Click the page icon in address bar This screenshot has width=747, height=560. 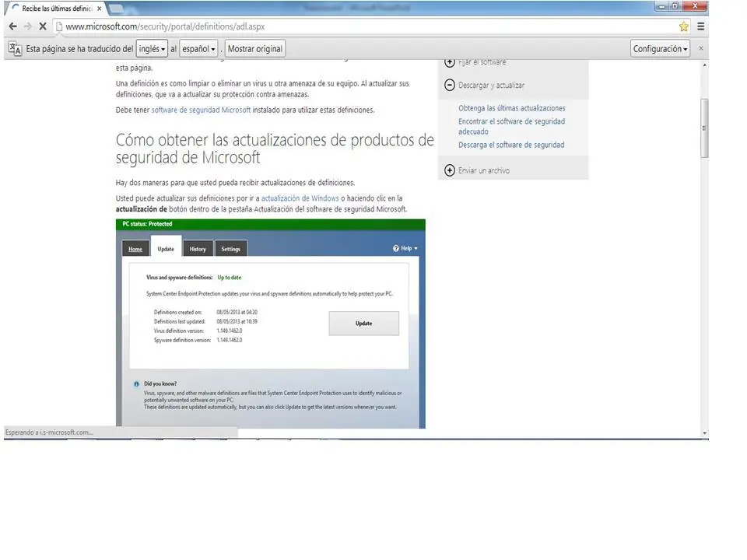click(x=59, y=26)
